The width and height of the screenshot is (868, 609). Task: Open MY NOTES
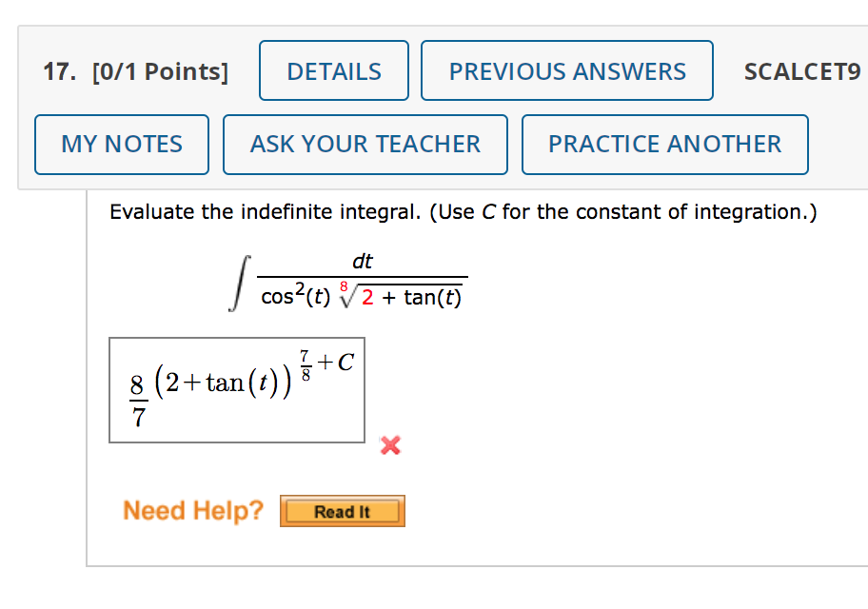(x=122, y=145)
